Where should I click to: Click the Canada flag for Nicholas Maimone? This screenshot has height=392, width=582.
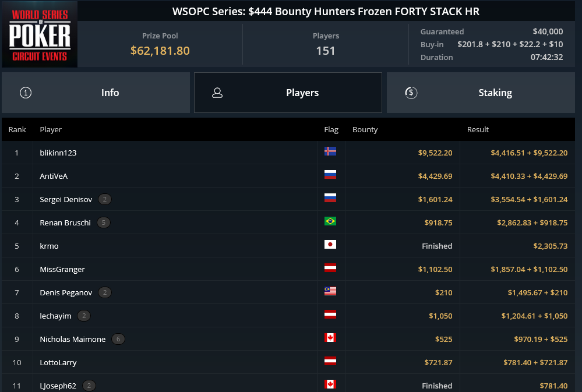[x=330, y=338]
